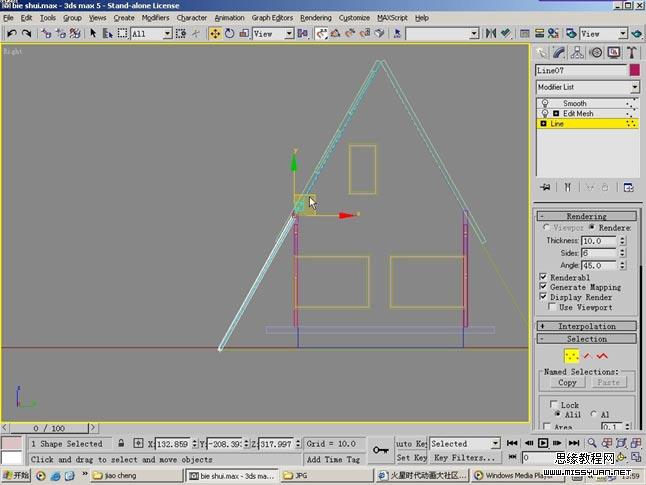Click the Undo arrow icon

12,33
